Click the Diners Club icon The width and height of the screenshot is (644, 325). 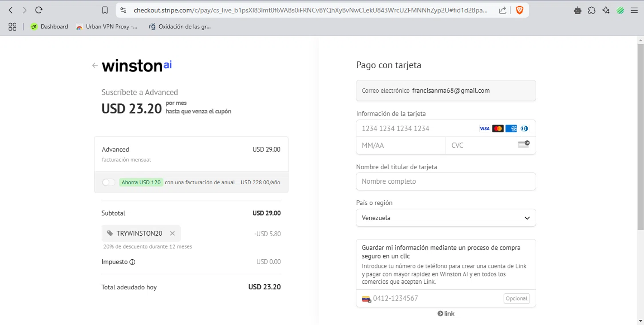524,128
